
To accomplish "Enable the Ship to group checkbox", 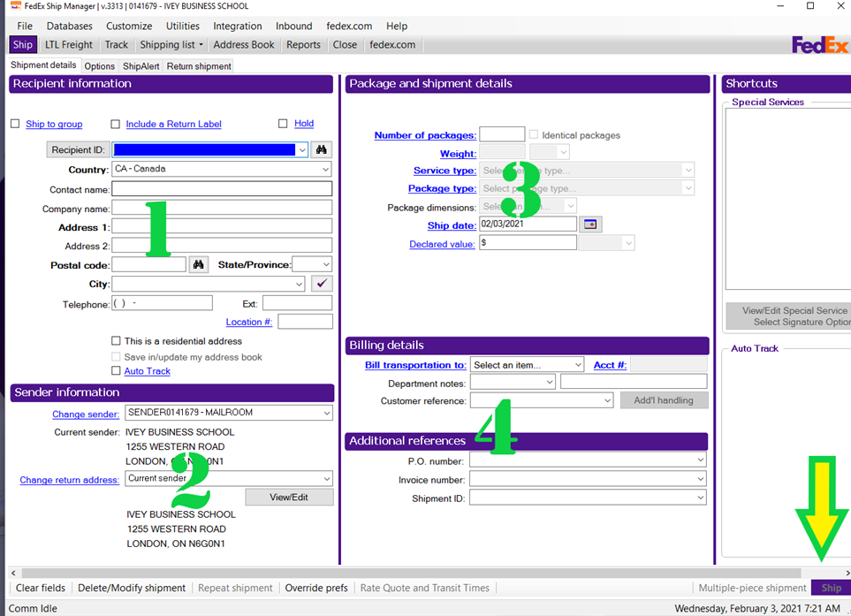I will pos(15,124).
